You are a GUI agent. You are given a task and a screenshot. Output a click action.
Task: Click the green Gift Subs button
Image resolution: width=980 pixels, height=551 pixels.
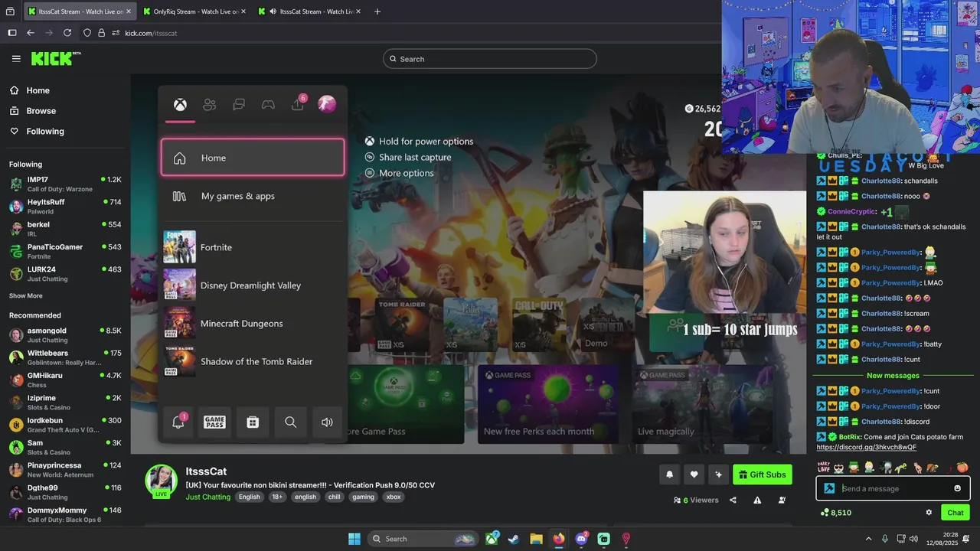tap(763, 474)
